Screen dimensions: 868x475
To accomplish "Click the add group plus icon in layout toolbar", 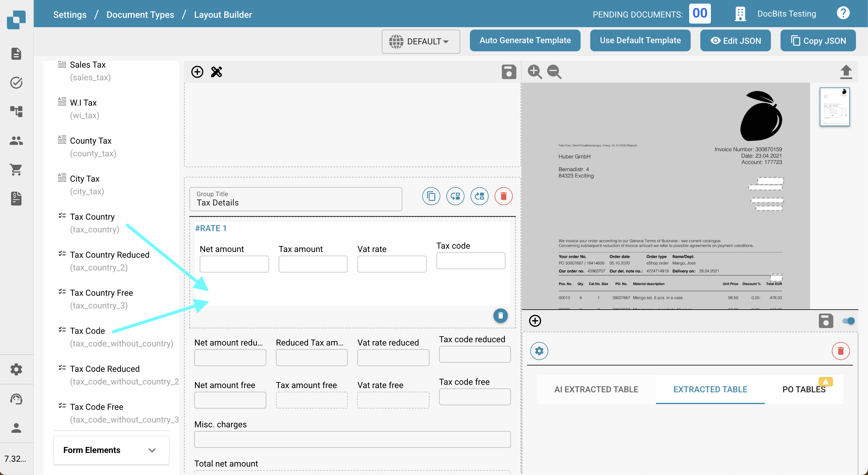I will (x=197, y=72).
